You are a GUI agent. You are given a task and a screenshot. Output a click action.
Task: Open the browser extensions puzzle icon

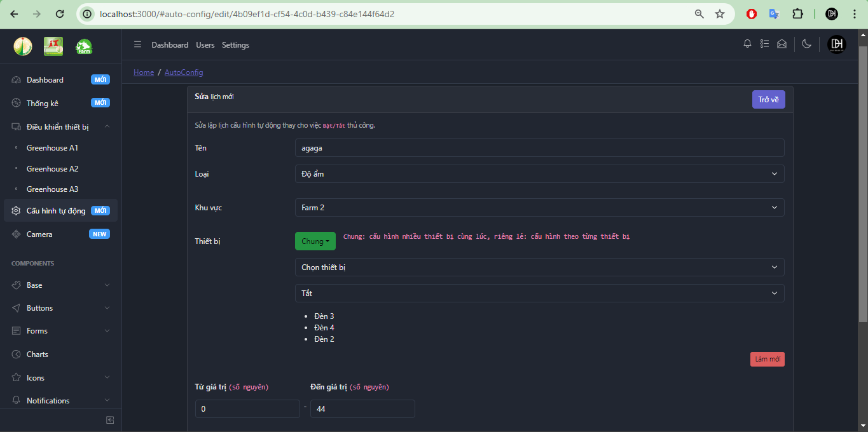tap(797, 13)
